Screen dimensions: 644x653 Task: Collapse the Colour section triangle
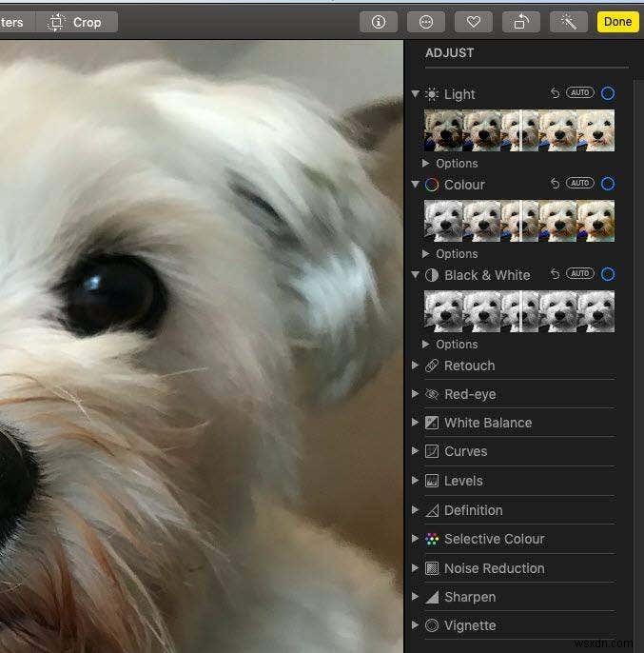[x=415, y=184]
